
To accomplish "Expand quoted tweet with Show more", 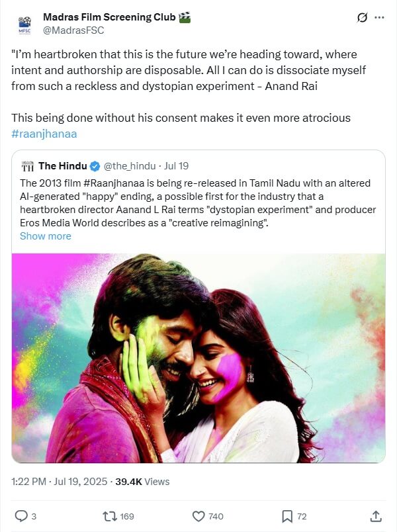I will pyautogui.click(x=46, y=236).
